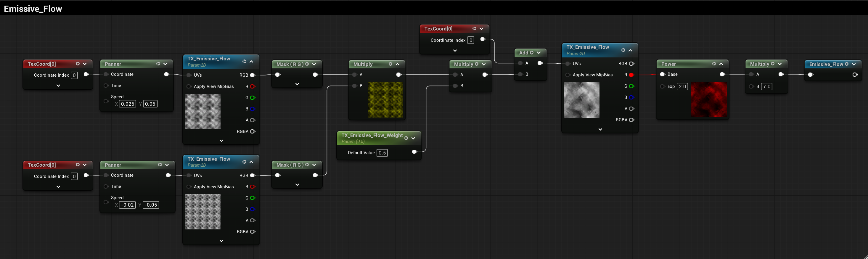
Task: Click the Default Value field showing 0.5
Action: pyautogui.click(x=382, y=152)
